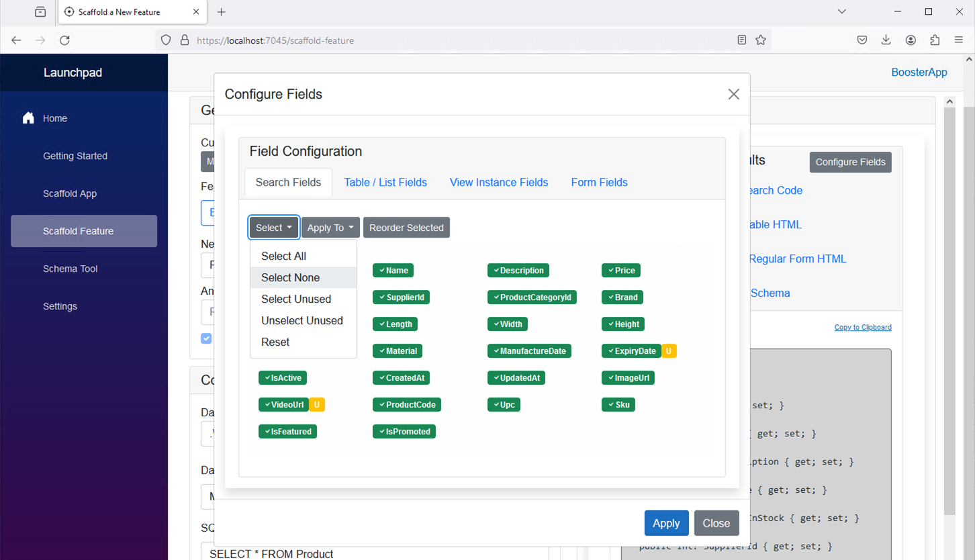This screenshot has height=560, width=975.
Task: Click the U badge next to ExpiryDate
Action: point(669,351)
